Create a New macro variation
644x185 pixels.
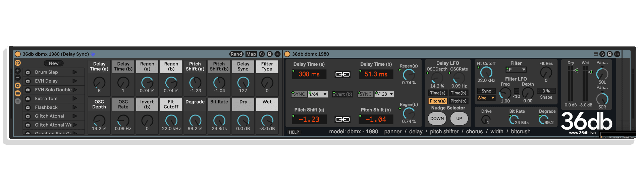(x=54, y=63)
